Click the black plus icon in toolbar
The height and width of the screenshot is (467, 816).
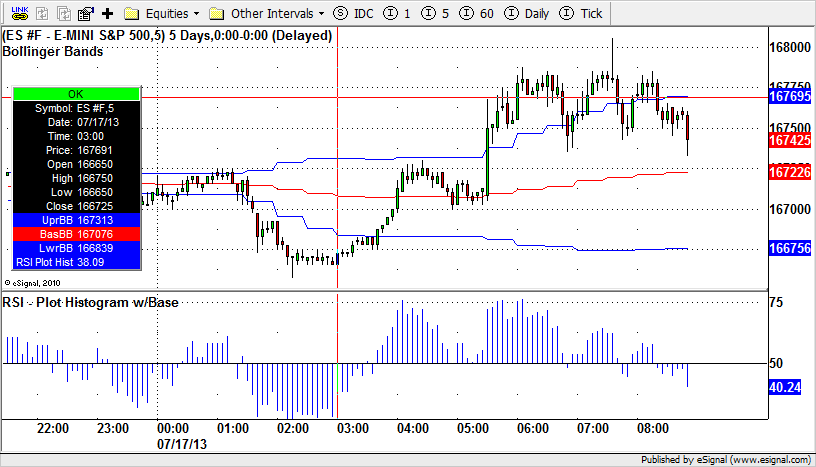(x=107, y=14)
